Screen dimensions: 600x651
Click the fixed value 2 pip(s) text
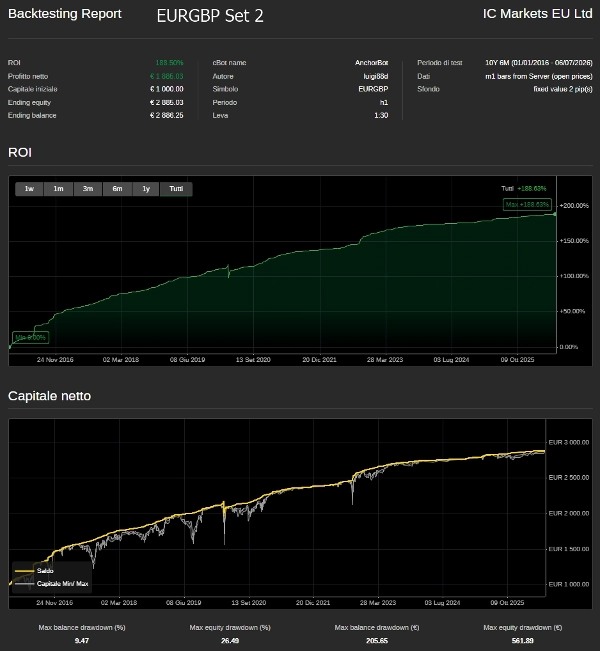click(x=563, y=89)
